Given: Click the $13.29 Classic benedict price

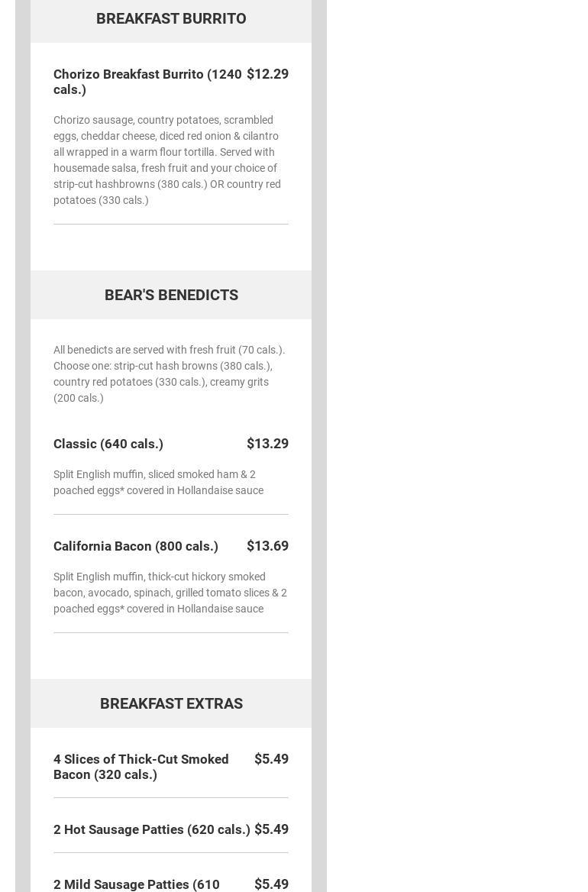Looking at the screenshot, I should (267, 444).
